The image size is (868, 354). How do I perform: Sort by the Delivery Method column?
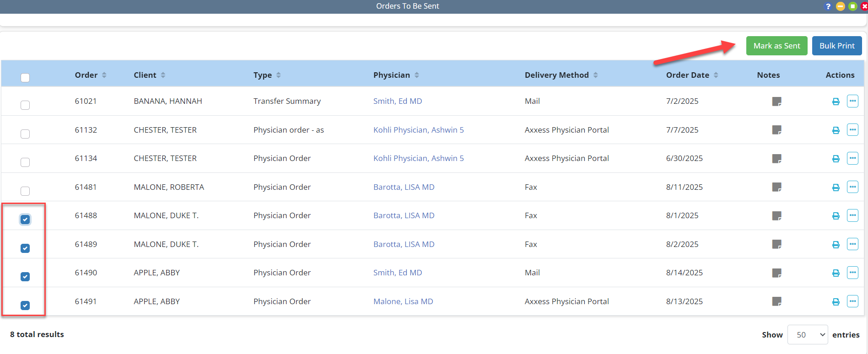(561, 75)
